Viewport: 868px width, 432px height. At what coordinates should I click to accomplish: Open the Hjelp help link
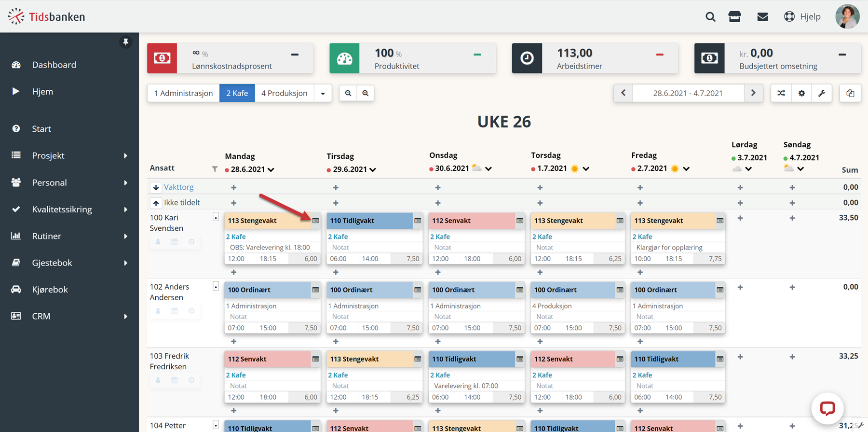(802, 17)
